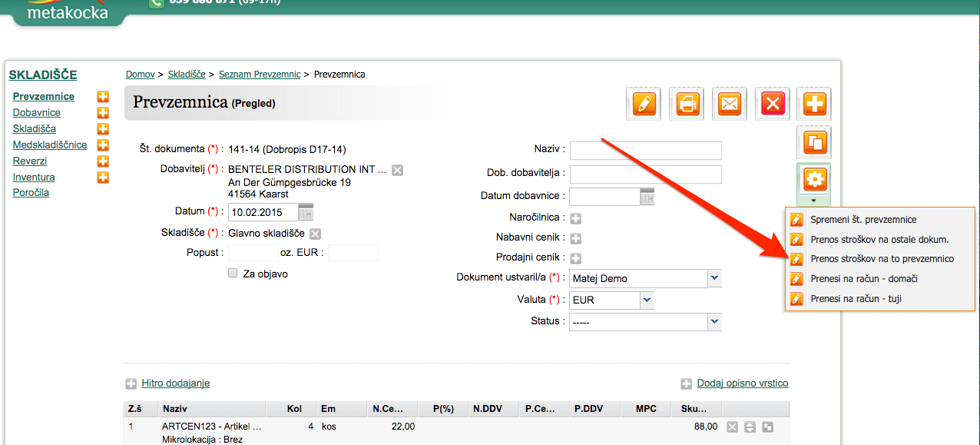Open Inventura in the sidebar
Image resolution: width=980 pixels, height=445 pixels.
(34, 177)
